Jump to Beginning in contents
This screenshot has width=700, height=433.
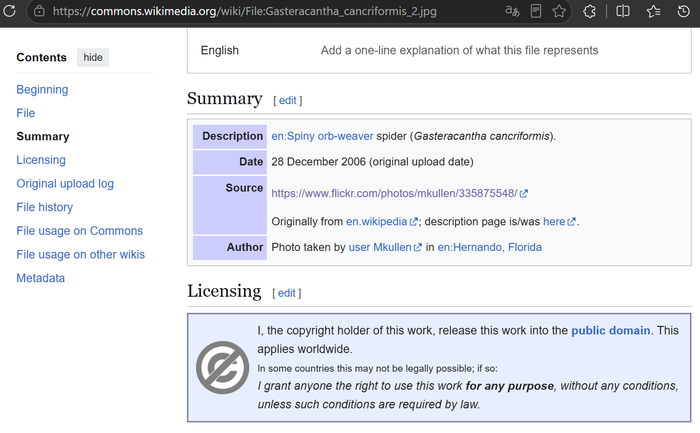[42, 90]
